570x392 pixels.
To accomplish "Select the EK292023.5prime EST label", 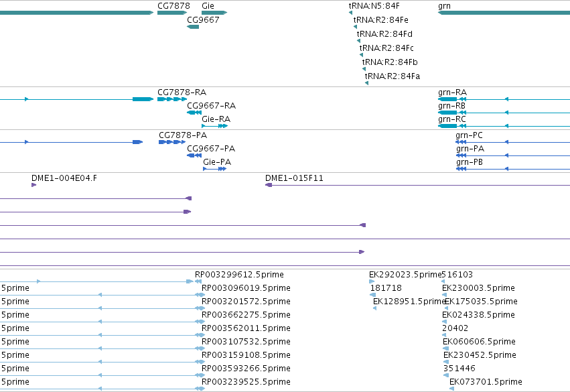I will (405, 275).
